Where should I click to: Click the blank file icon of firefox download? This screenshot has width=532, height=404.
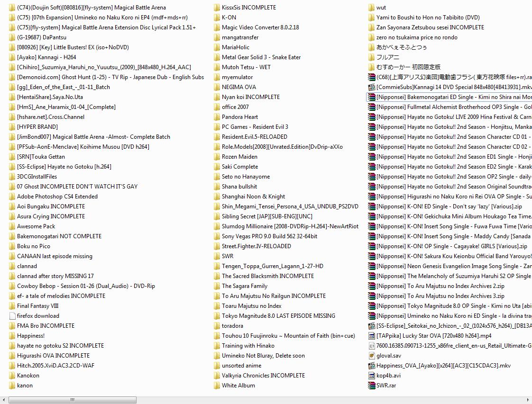coord(12,316)
